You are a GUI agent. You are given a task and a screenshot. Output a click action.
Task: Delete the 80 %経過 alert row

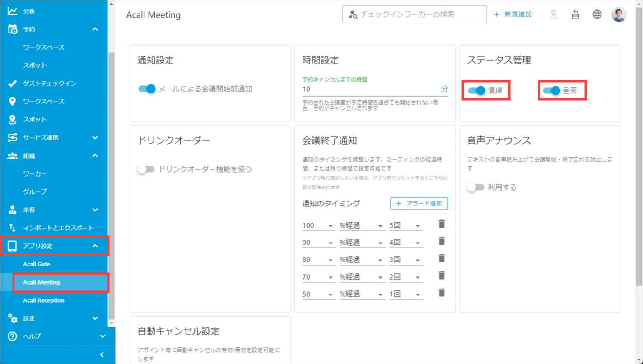[442, 258]
